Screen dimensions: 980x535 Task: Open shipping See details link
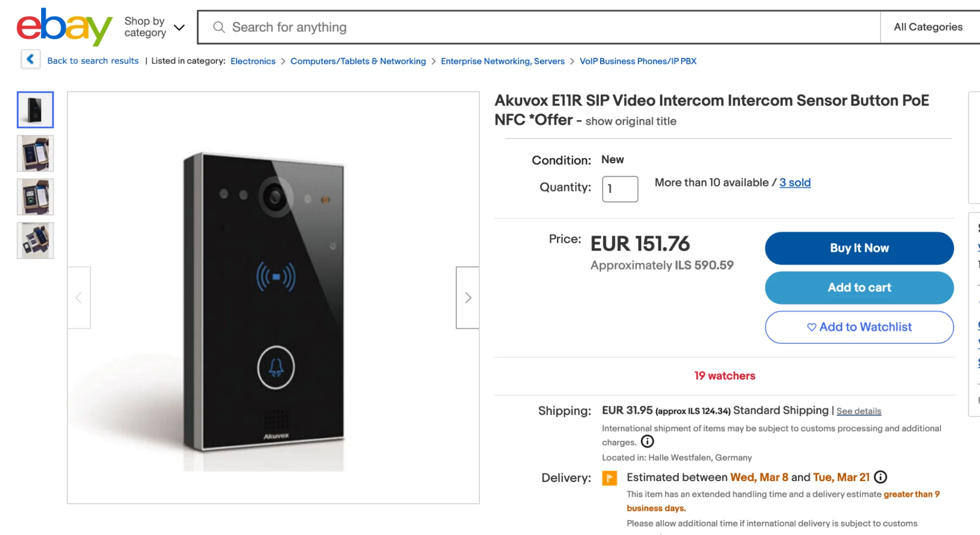858,410
